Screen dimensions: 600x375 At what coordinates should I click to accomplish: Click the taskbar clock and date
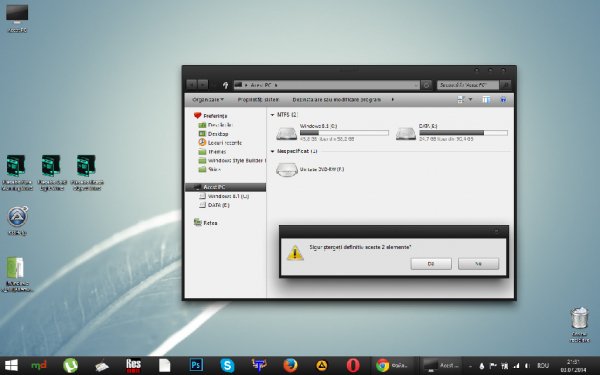tap(573, 366)
